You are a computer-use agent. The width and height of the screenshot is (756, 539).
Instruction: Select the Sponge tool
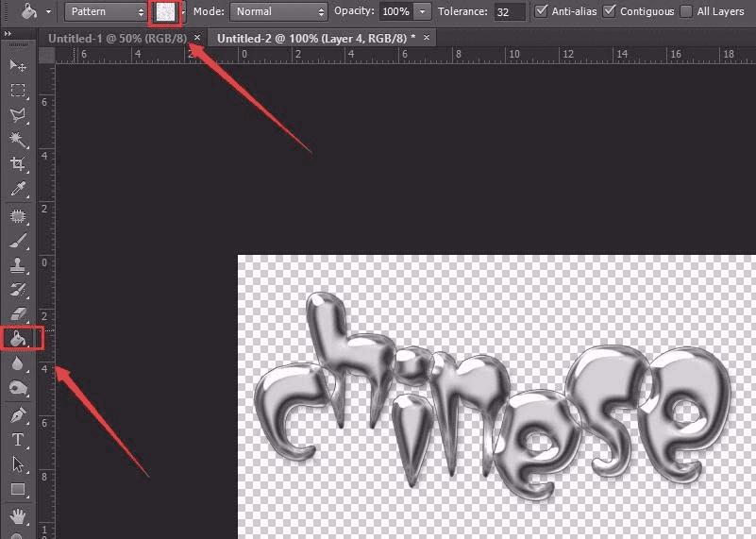(18, 388)
